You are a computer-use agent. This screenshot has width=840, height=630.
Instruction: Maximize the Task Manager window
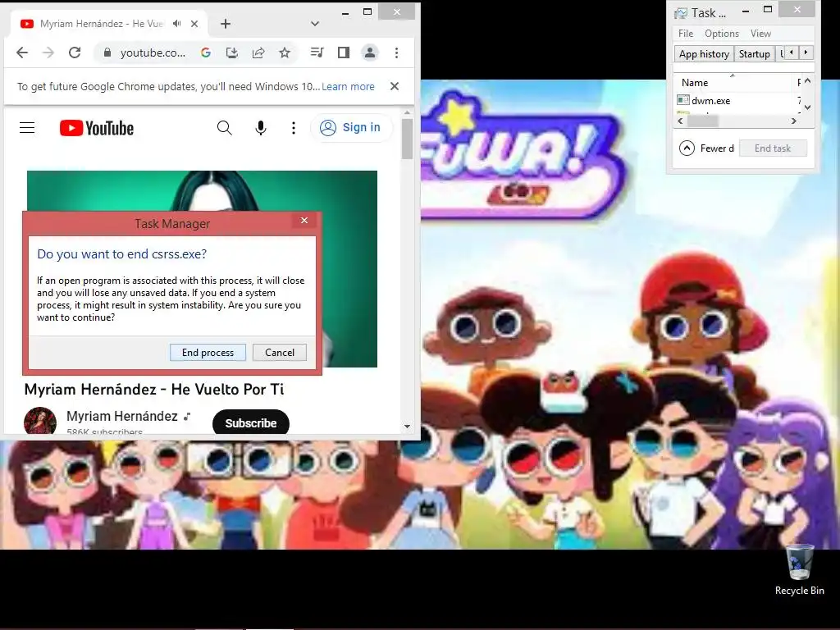pos(768,10)
